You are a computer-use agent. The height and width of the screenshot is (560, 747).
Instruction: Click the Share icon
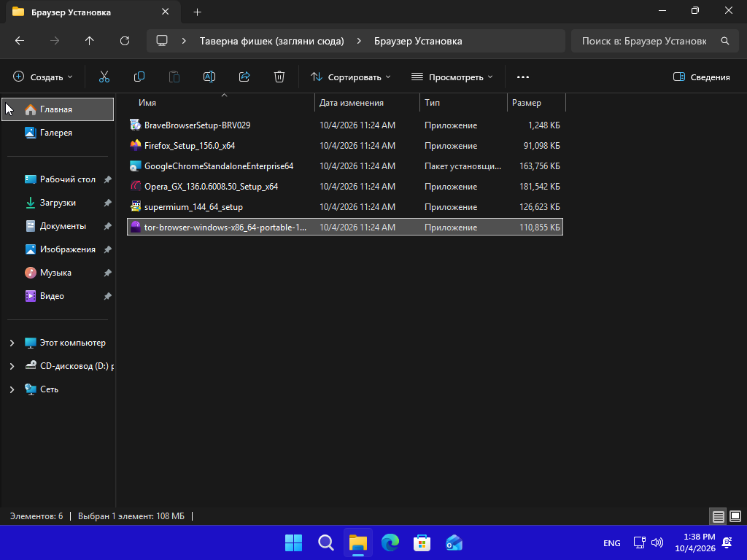[x=244, y=77]
